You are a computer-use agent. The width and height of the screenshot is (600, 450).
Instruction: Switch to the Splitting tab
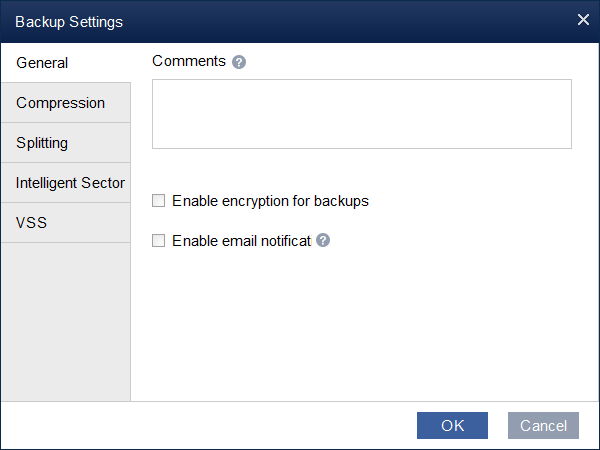click(65, 143)
